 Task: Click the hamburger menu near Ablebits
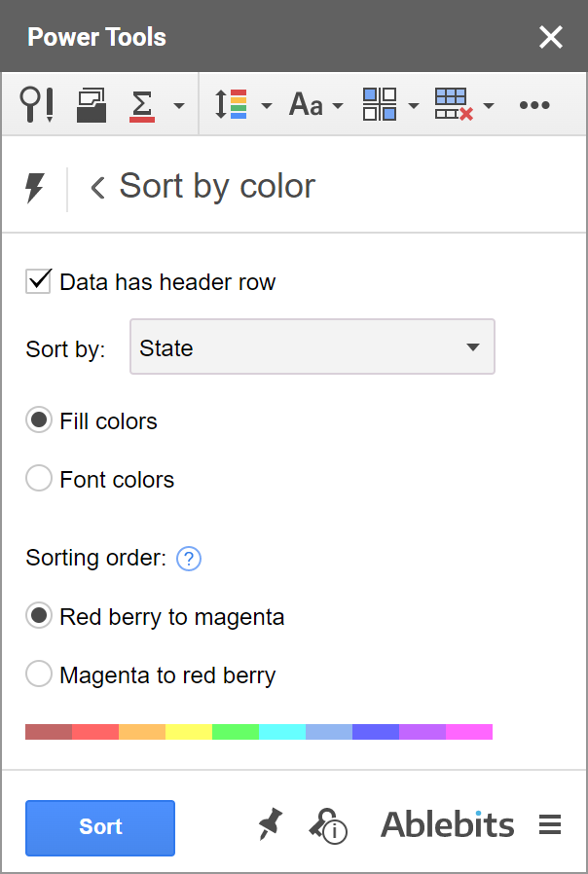[550, 824]
